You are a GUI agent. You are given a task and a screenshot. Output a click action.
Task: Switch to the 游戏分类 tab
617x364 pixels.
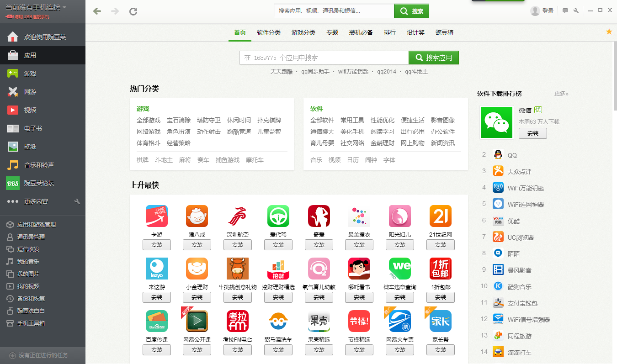pos(303,32)
